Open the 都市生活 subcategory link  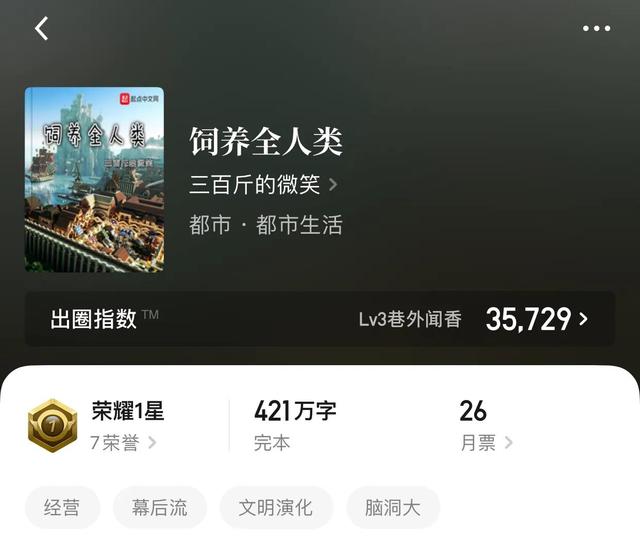pos(299,225)
